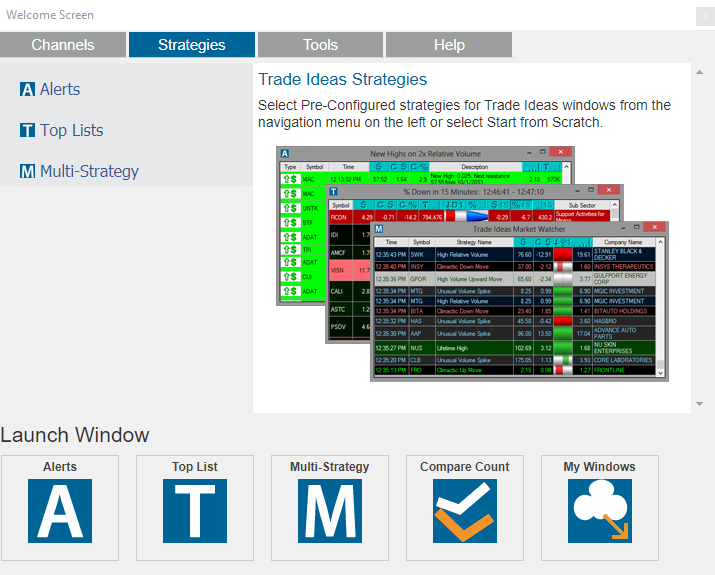Close the Welcome Screen window

(x=703, y=16)
